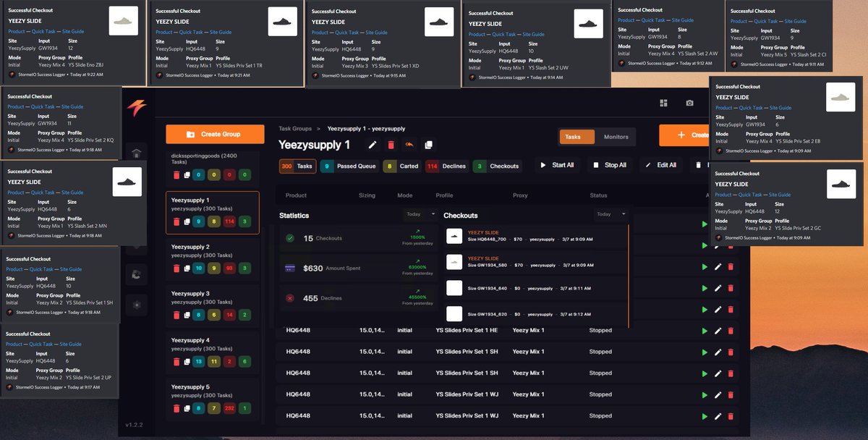Switch to the Tasks tab
This screenshot has width=868, height=440.
pyautogui.click(x=576, y=137)
